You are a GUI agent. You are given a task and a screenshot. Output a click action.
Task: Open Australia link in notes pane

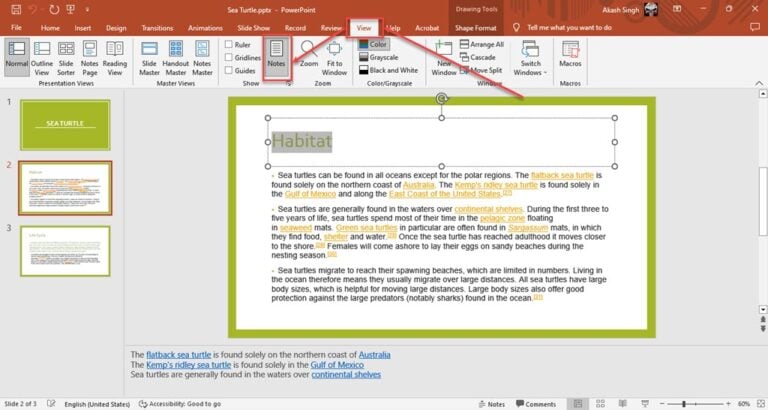tap(375, 355)
